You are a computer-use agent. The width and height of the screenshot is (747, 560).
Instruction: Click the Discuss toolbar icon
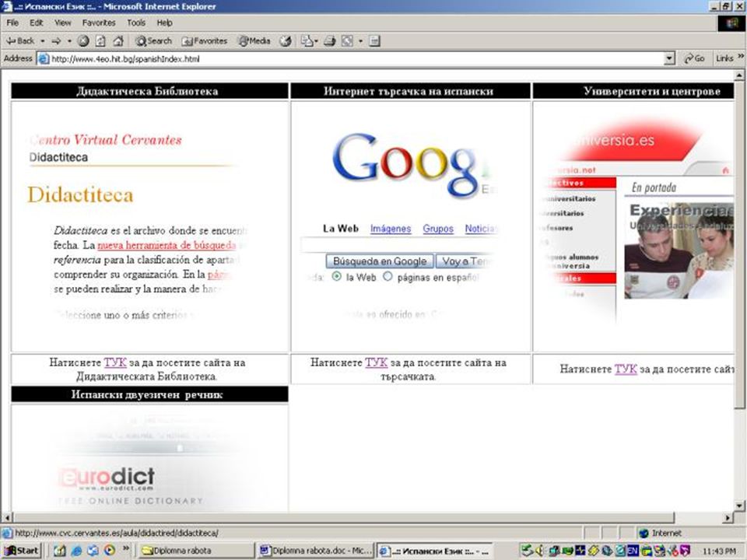click(374, 41)
